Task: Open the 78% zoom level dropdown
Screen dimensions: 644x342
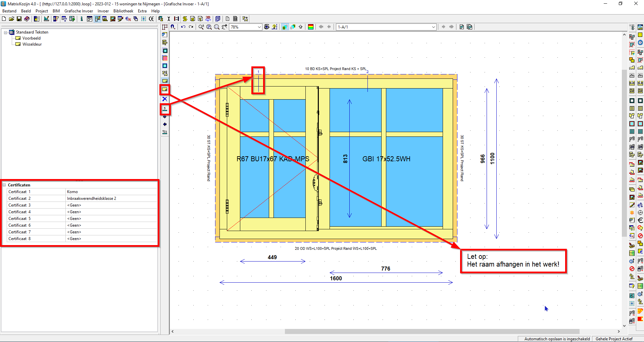Action: (259, 27)
